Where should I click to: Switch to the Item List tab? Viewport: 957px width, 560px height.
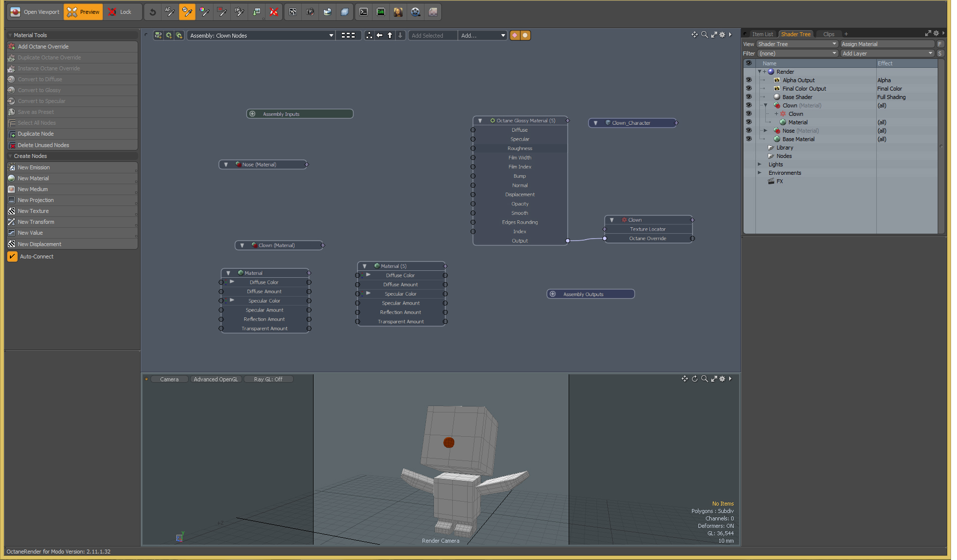point(762,34)
